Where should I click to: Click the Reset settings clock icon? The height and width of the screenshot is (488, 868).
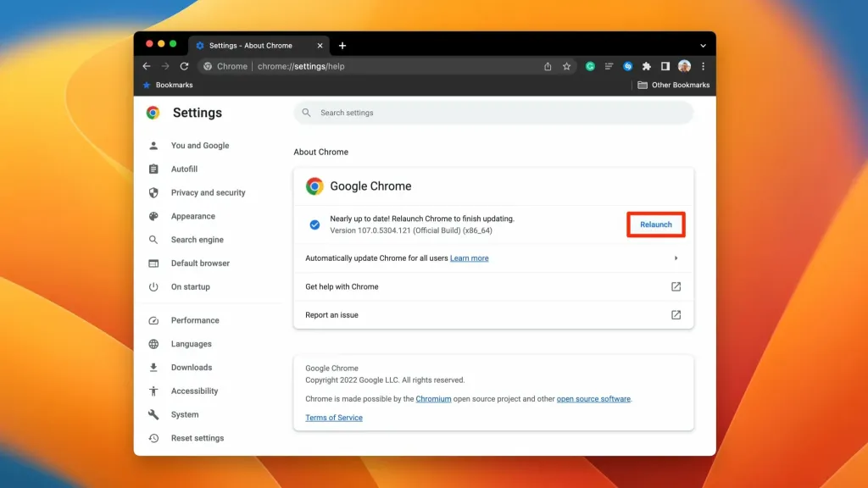(154, 438)
